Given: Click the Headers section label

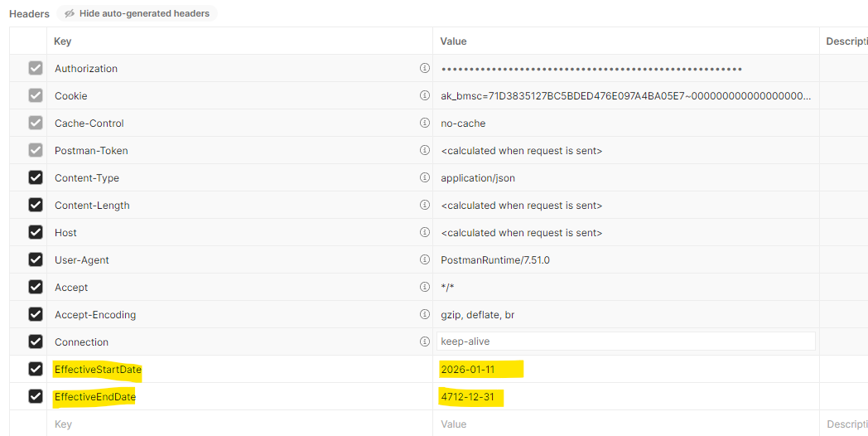Looking at the screenshot, I should (29, 14).
